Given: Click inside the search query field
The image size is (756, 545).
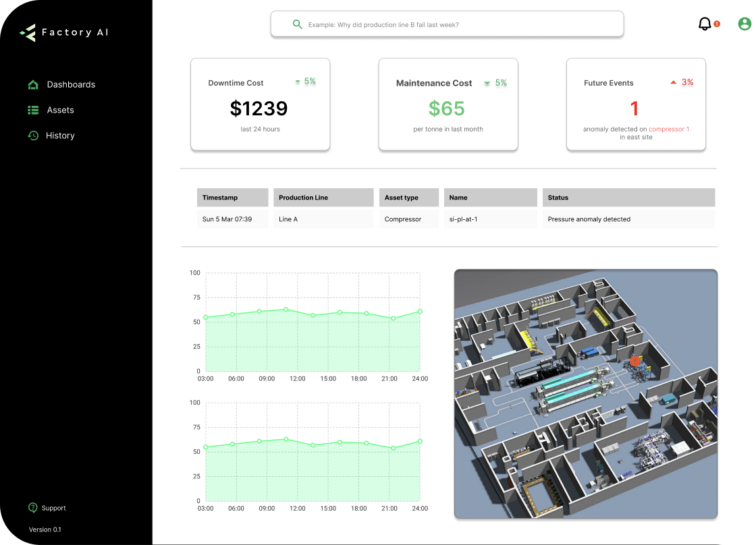Looking at the screenshot, I should pyautogui.click(x=459, y=24).
